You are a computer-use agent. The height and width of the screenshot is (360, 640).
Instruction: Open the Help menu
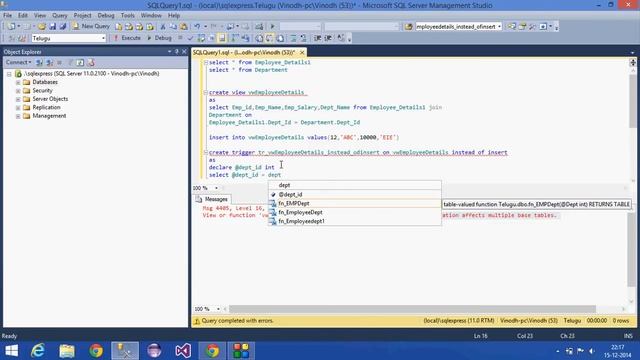[x=174, y=16]
